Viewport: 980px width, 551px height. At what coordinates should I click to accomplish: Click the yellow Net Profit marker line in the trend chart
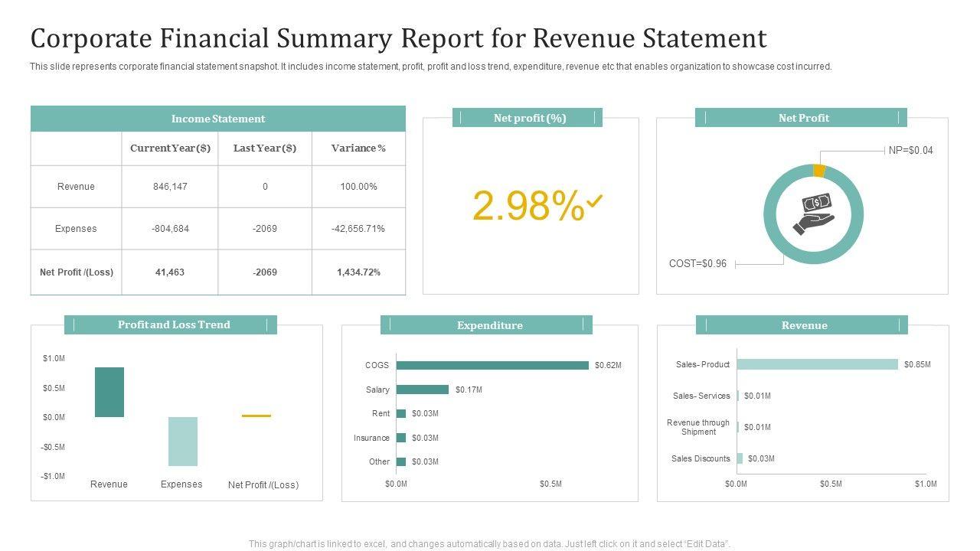point(256,416)
